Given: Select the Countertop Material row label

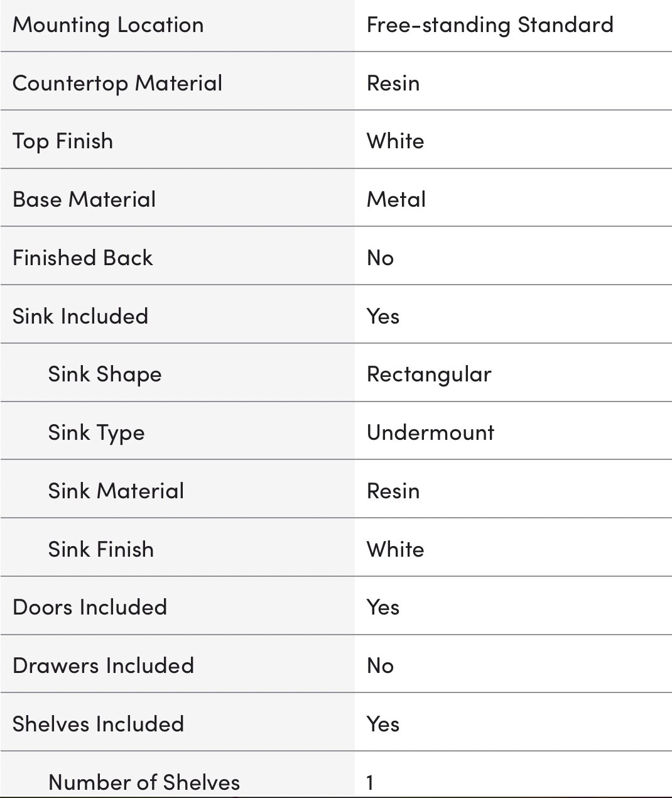Looking at the screenshot, I should tap(117, 83).
